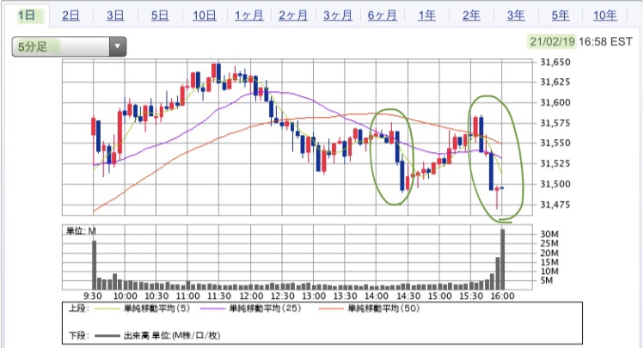View the 5年 chart period
The image size is (644, 348).
pyautogui.click(x=561, y=15)
